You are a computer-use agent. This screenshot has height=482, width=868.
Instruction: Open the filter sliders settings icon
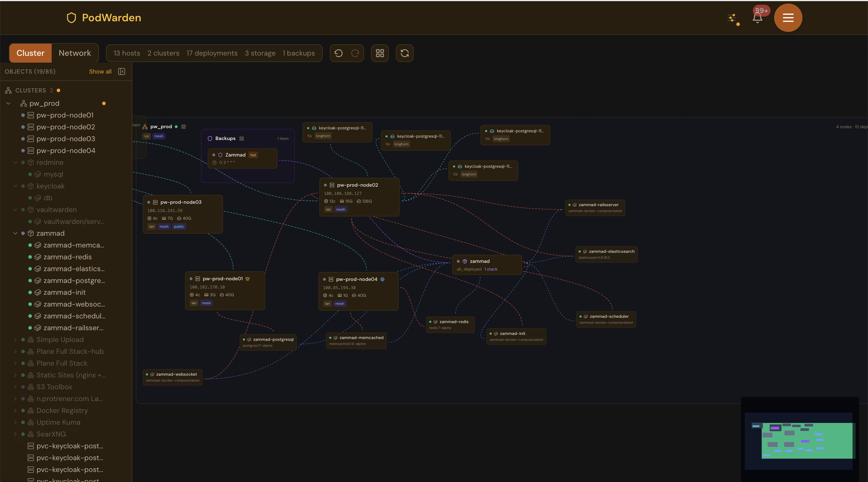[732, 18]
